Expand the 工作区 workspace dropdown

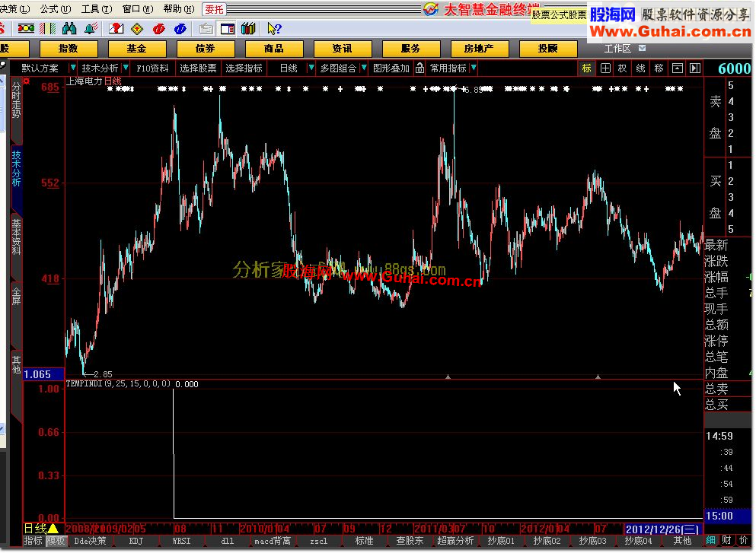643,48
